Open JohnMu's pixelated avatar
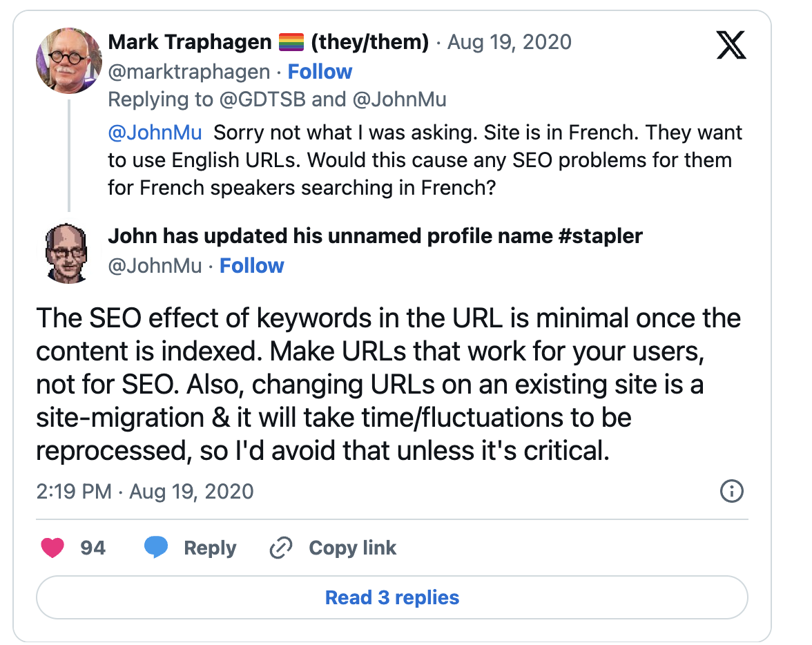The image size is (812, 645). point(69,253)
